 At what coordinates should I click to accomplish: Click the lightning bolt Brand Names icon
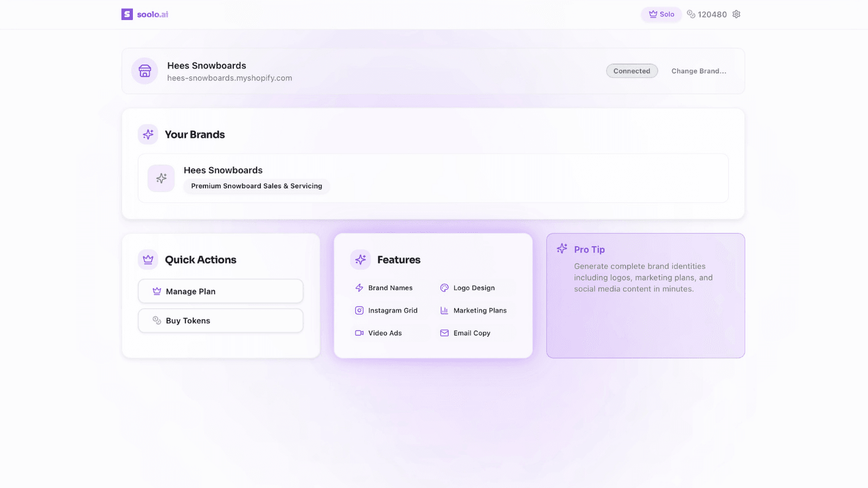(x=359, y=288)
